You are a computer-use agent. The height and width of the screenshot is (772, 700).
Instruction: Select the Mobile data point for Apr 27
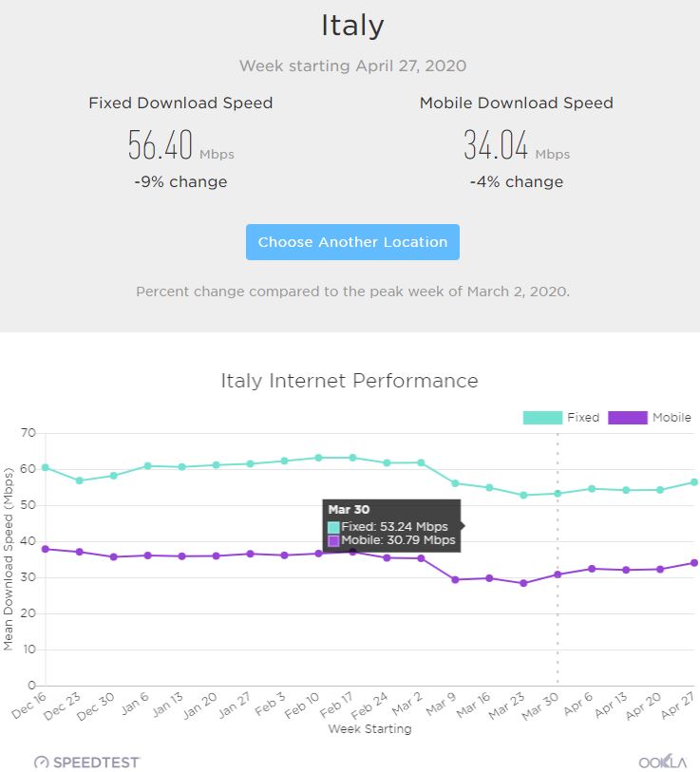pos(694,562)
